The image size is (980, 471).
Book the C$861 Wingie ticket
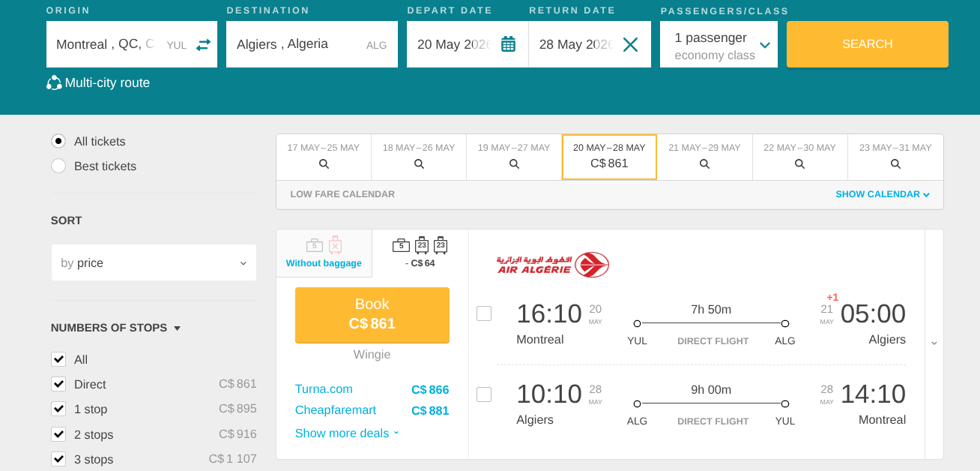point(372,314)
